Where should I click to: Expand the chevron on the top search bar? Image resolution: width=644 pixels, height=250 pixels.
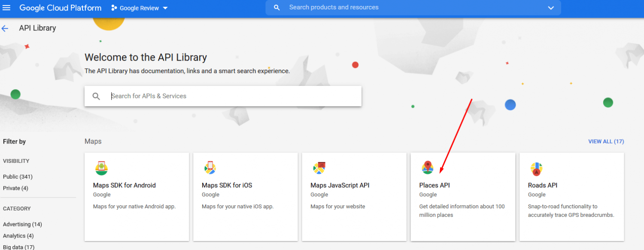[x=550, y=7]
